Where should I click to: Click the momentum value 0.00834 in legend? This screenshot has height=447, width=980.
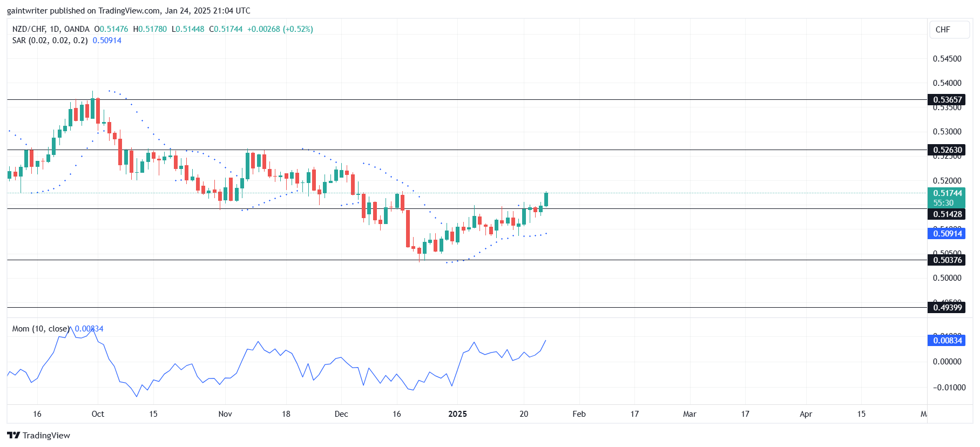point(89,328)
